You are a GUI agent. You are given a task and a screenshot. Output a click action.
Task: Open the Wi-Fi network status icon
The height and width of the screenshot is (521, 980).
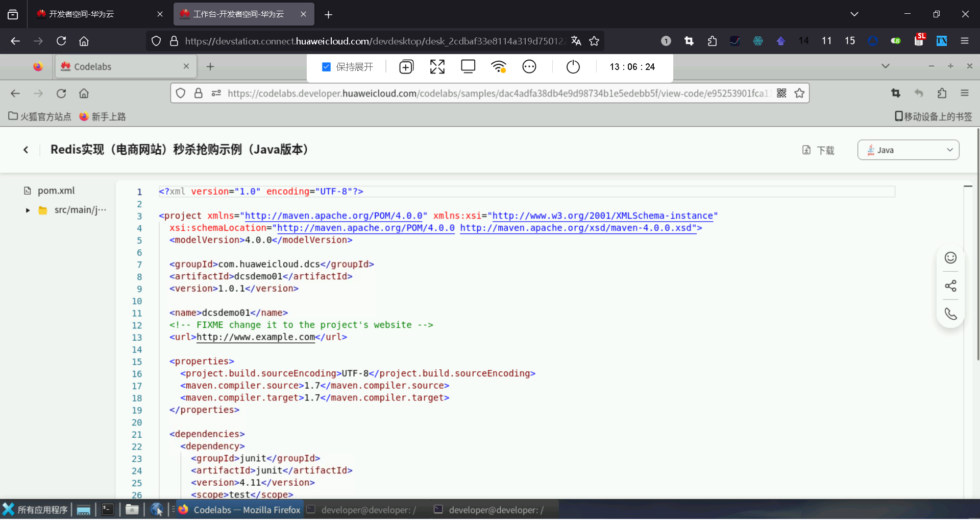click(x=498, y=67)
